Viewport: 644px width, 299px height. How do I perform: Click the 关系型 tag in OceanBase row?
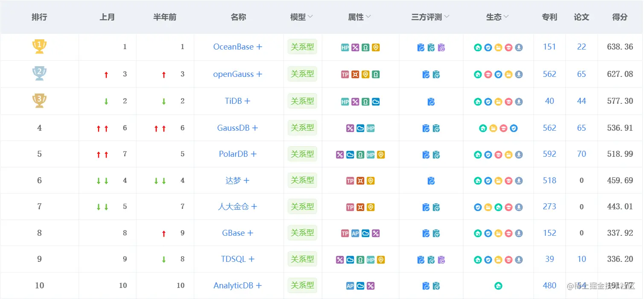tap(303, 47)
